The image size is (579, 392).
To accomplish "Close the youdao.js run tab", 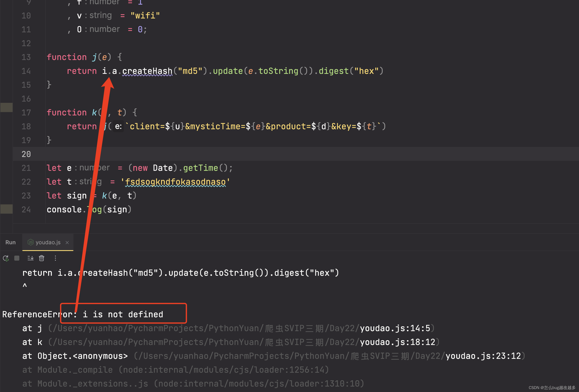I will point(67,243).
